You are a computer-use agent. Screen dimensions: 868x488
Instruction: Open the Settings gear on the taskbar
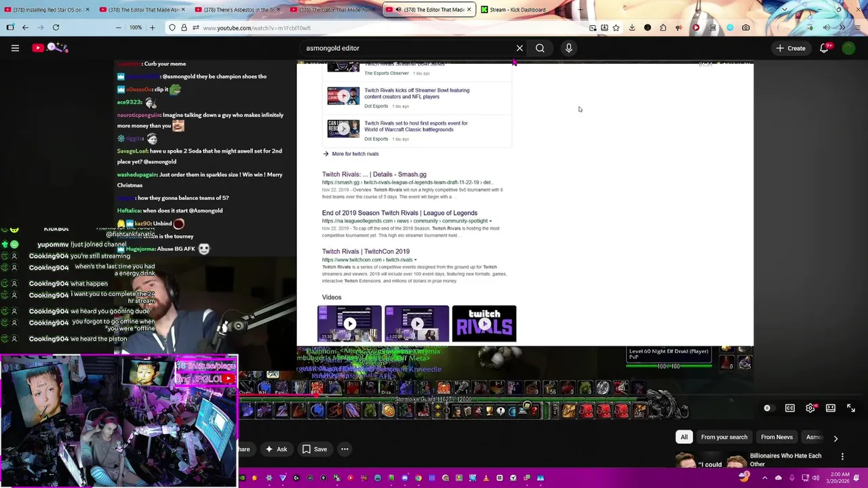[269, 478]
